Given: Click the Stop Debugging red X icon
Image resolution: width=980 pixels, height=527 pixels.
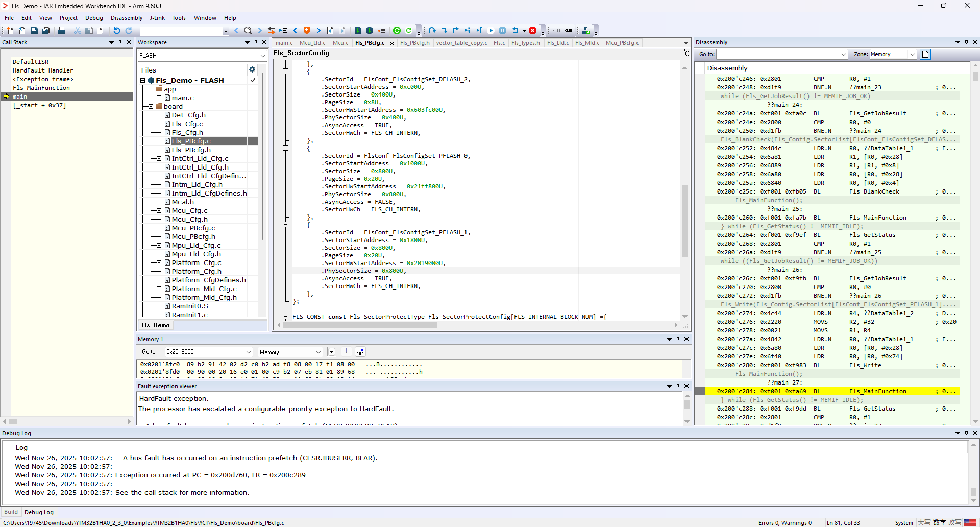Looking at the screenshot, I should (532, 31).
